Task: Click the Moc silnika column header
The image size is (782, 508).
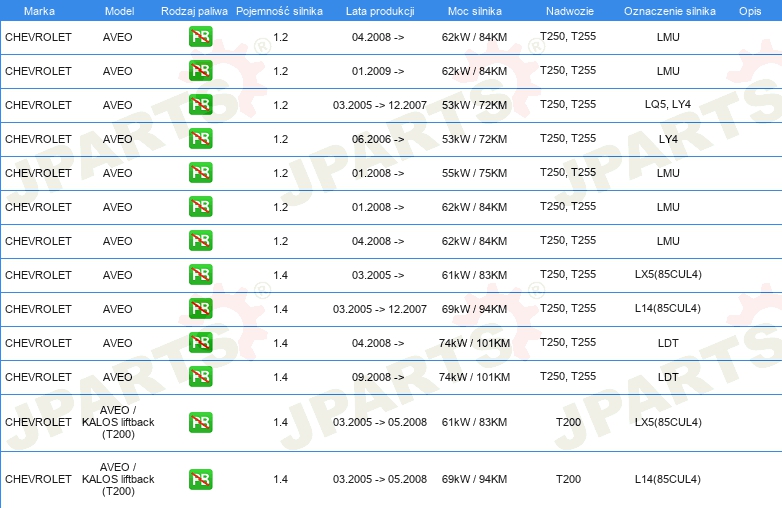Action: pyautogui.click(x=475, y=11)
